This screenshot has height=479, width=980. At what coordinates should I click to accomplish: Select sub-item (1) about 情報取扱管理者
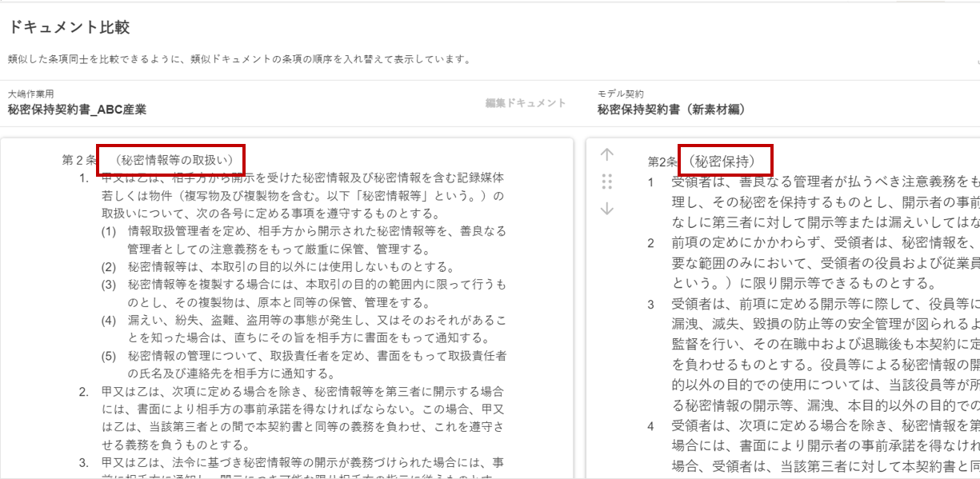(316, 239)
